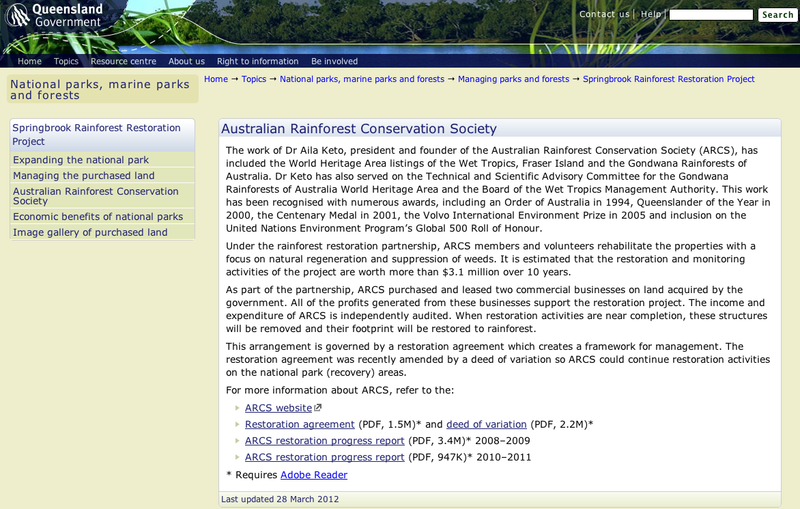Click the Queensland Government logo

(x=53, y=15)
